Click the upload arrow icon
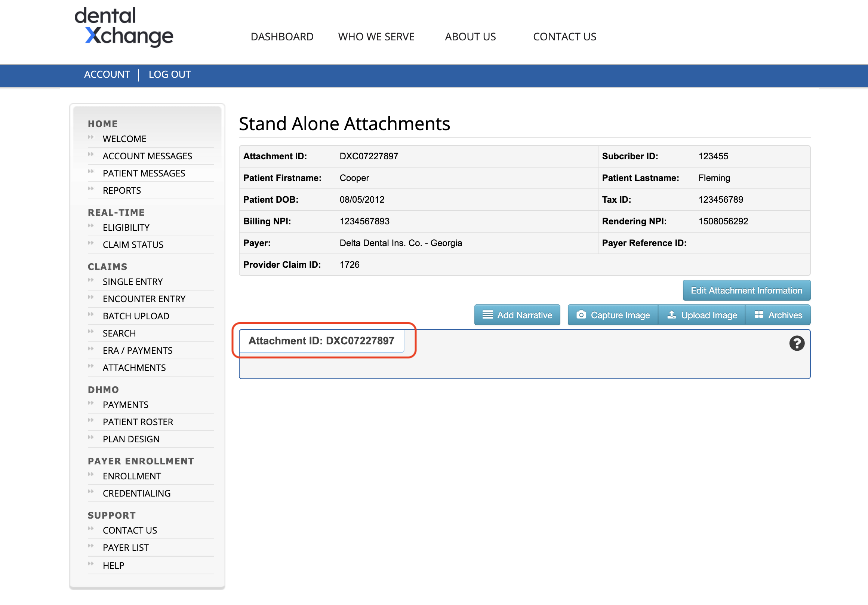The height and width of the screenshot is (605, 868). pos(671,314)
